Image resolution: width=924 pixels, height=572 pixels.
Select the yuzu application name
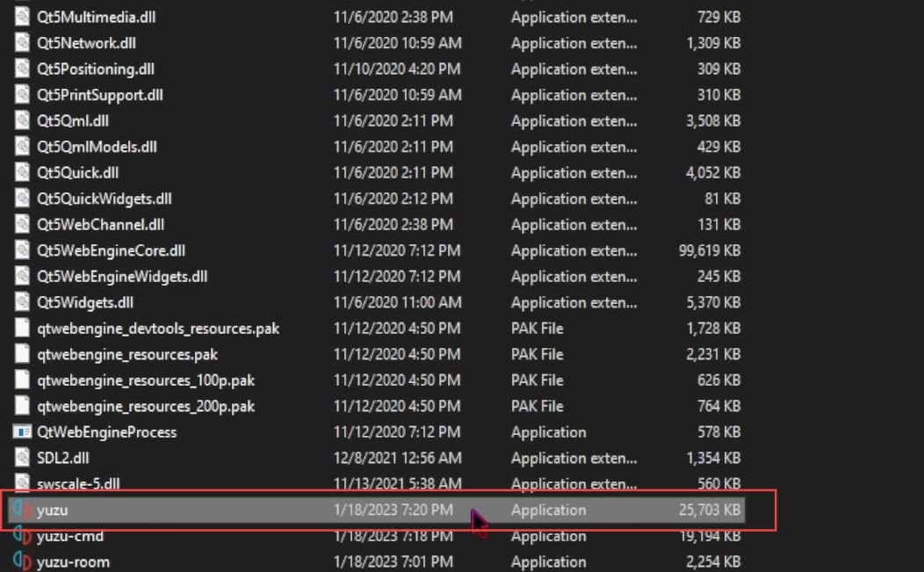click(52, 510)
